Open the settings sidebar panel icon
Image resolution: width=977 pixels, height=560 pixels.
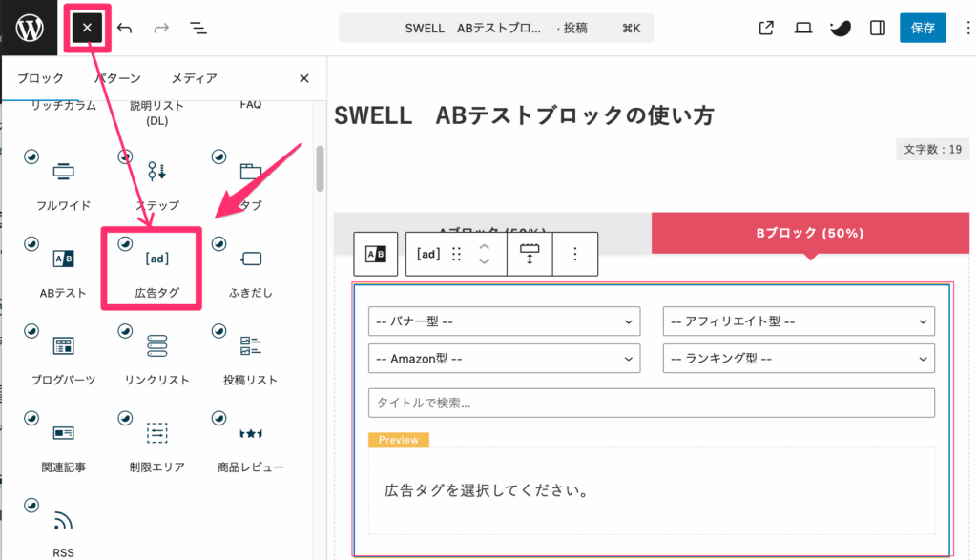click(877, 29)
